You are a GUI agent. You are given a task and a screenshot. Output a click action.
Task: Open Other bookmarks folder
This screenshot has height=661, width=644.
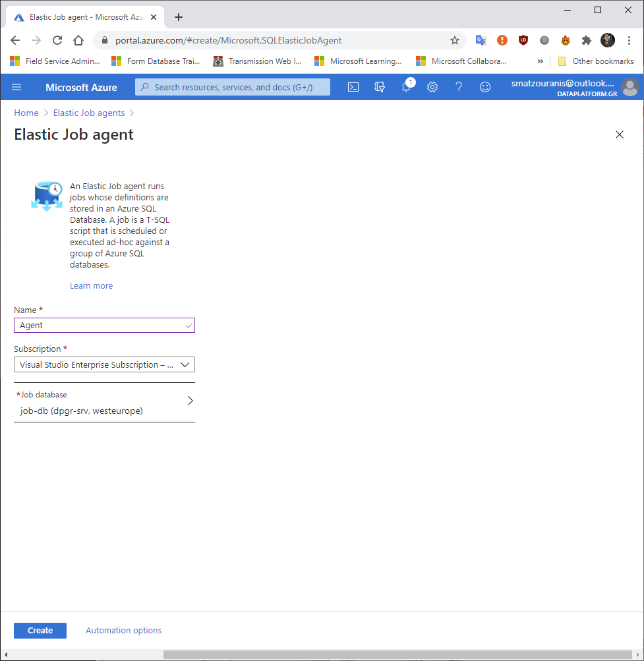[596, 61]
